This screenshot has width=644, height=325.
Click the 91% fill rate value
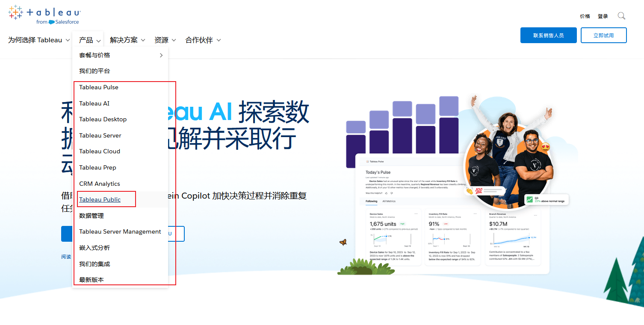pyautogui.click(x=434, y=224)
